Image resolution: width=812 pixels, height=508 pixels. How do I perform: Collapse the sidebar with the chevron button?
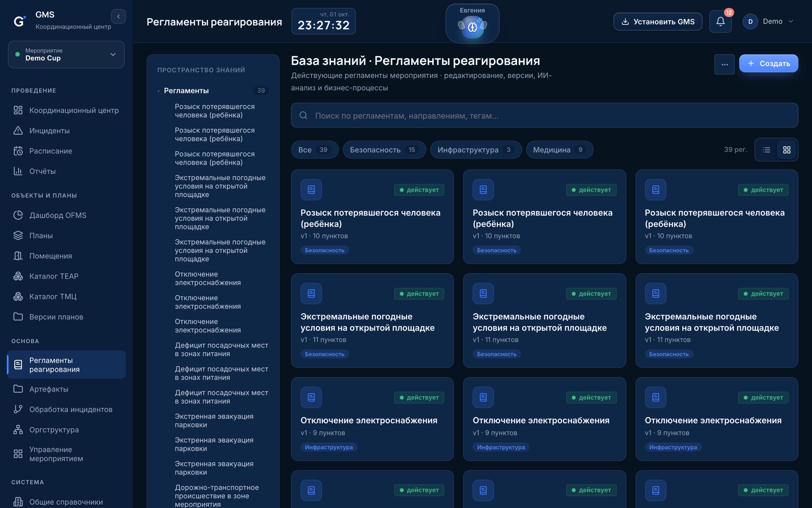pyautogui.click(x=118, y=16)
